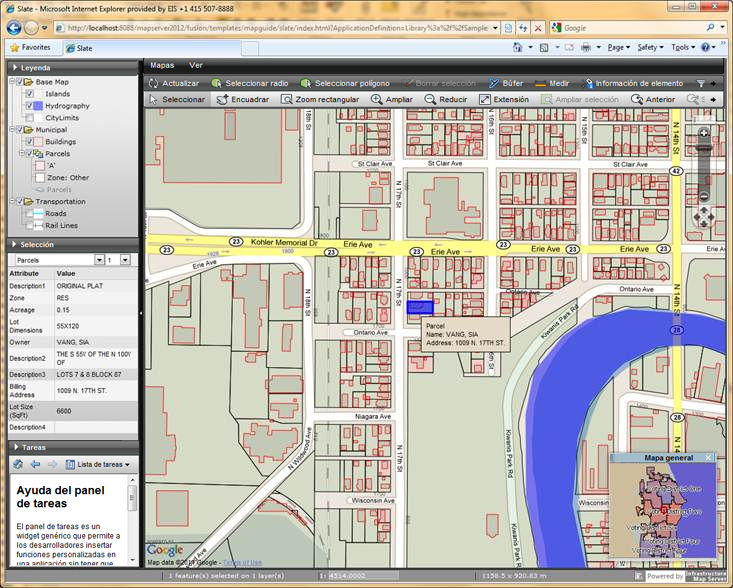Collapse the Municipal tree node
733x588 pixels.
12,130
